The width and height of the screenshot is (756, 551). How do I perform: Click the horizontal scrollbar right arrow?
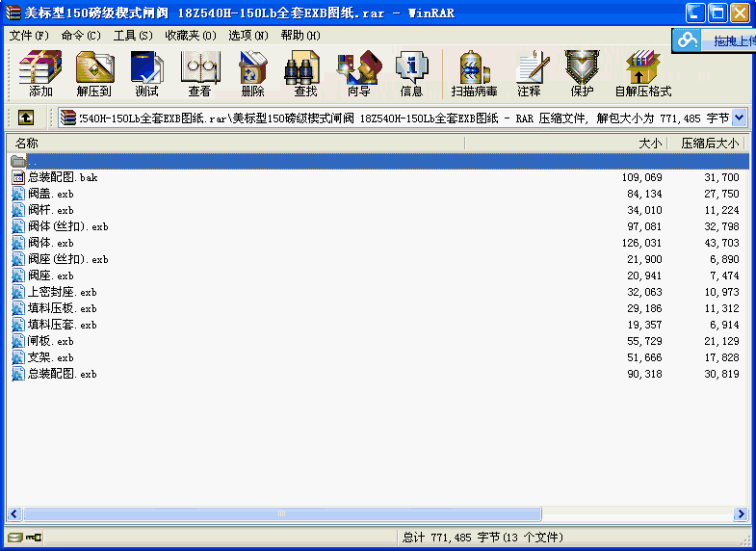741,514
